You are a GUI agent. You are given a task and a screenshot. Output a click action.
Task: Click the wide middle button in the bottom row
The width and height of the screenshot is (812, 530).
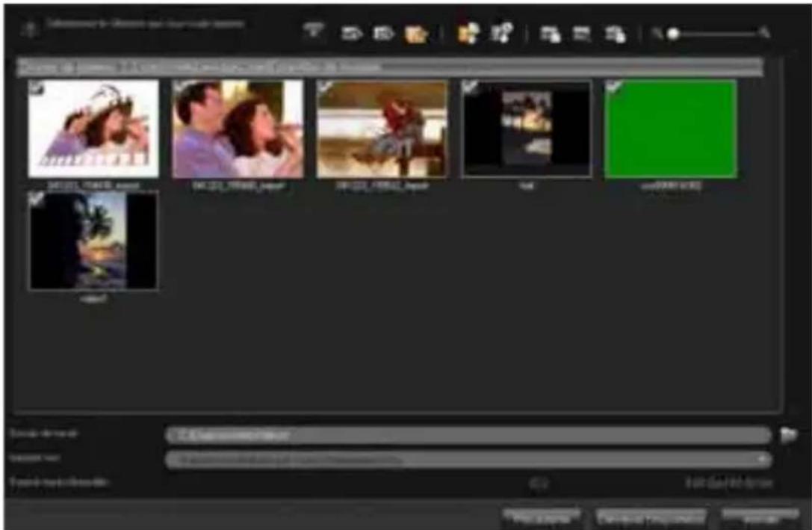(651, 517)
